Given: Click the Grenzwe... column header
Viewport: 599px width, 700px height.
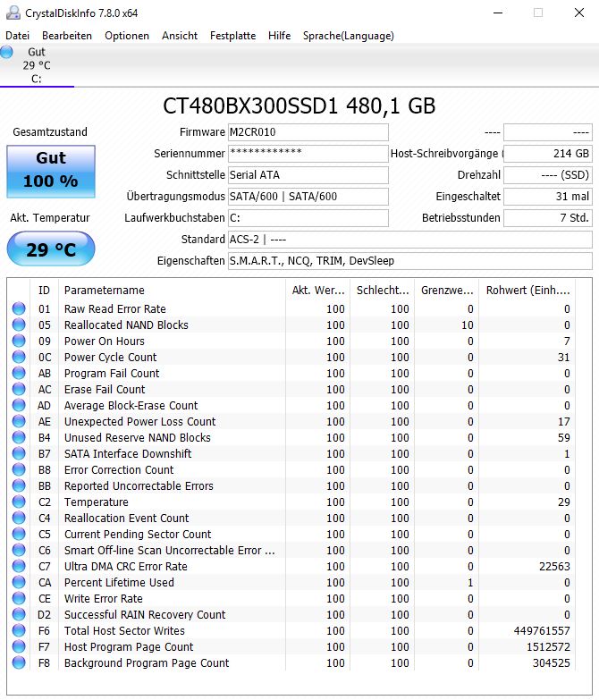Looking at the screenshot, I should coord(446,291).
